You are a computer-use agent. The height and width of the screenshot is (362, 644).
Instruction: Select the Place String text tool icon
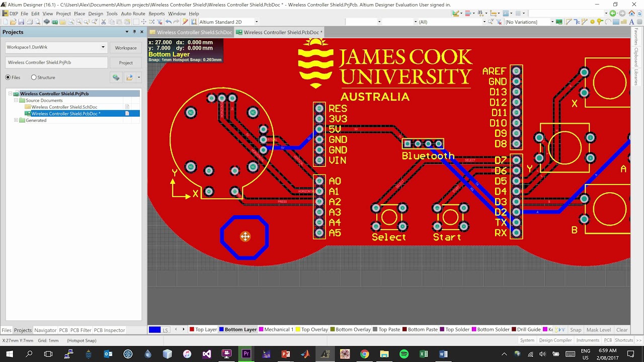point(631,22)
